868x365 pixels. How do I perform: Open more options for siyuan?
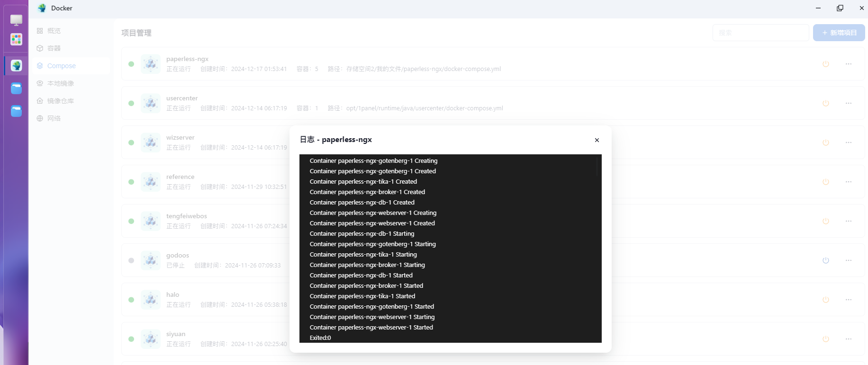tap(849, 339)
